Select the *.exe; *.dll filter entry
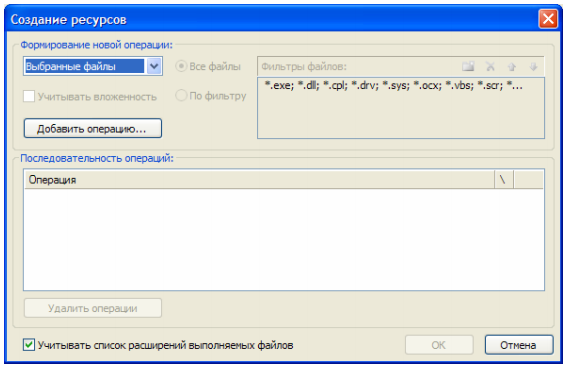The width and height of the screenshot is (566, 368). click(393, 86)
